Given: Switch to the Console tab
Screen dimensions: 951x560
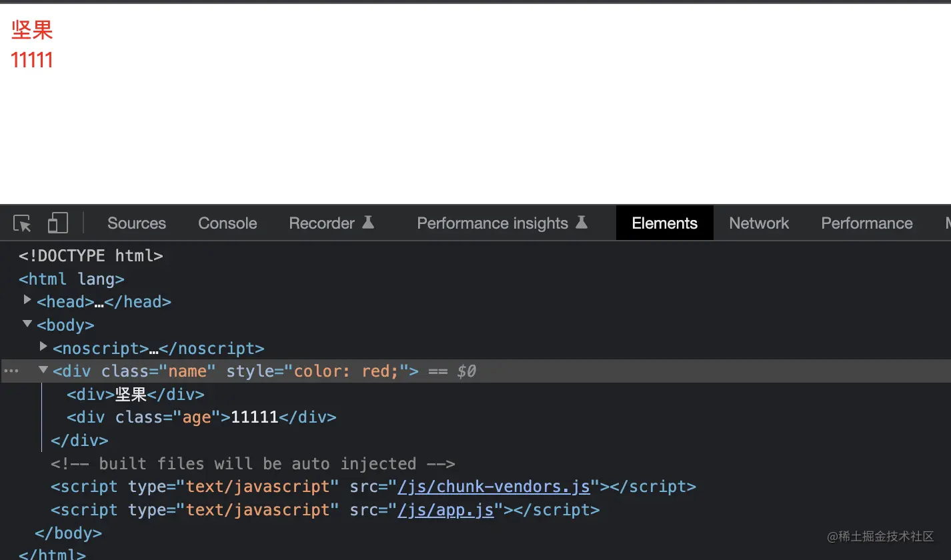Looking at the screenshot, I should click(227, 223).
